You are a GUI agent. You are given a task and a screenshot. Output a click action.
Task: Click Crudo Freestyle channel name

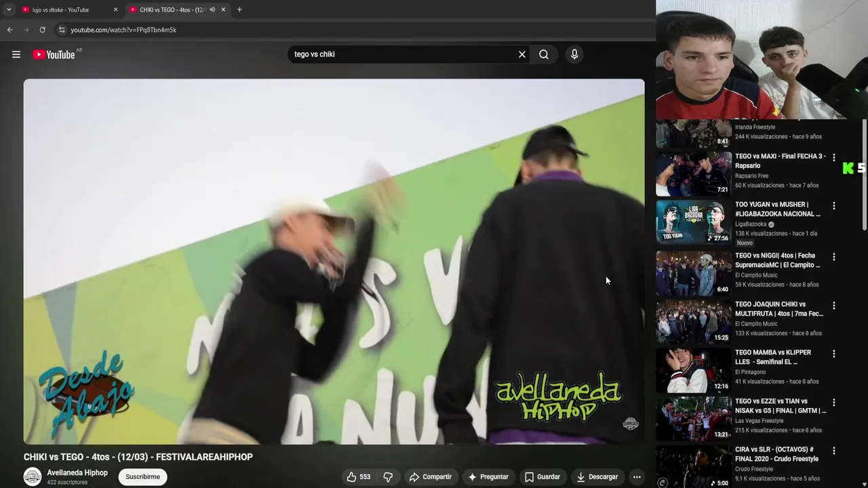tap(754, 469)
